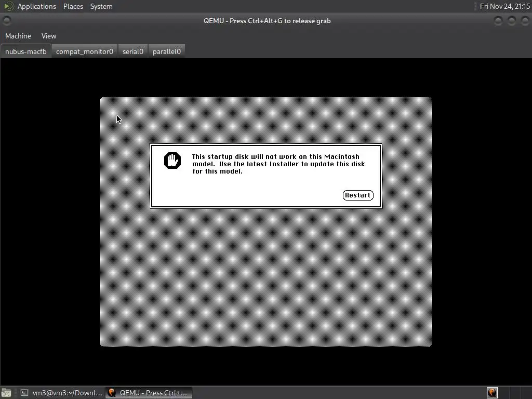This screenshot has height=399, width=532.
Task: Click the Applications menu logo icon
Action: 8,6
